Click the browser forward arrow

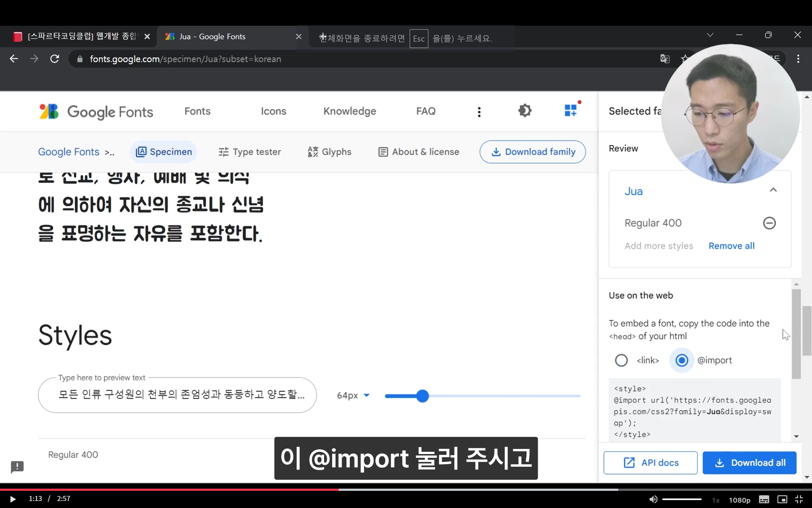tap(34, 59)
